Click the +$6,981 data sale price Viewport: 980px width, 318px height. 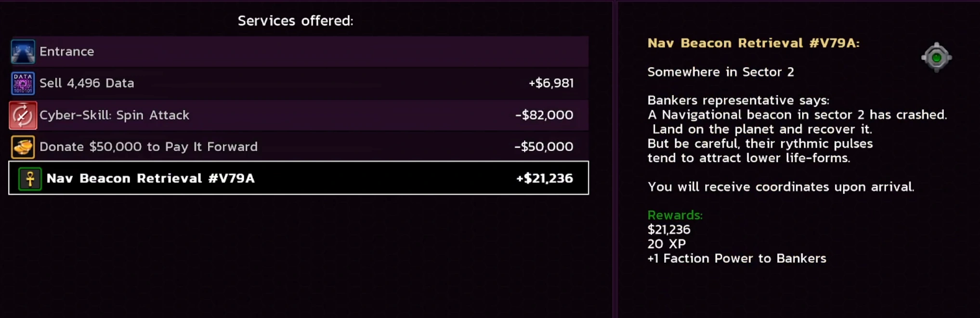tap(551, 83)
